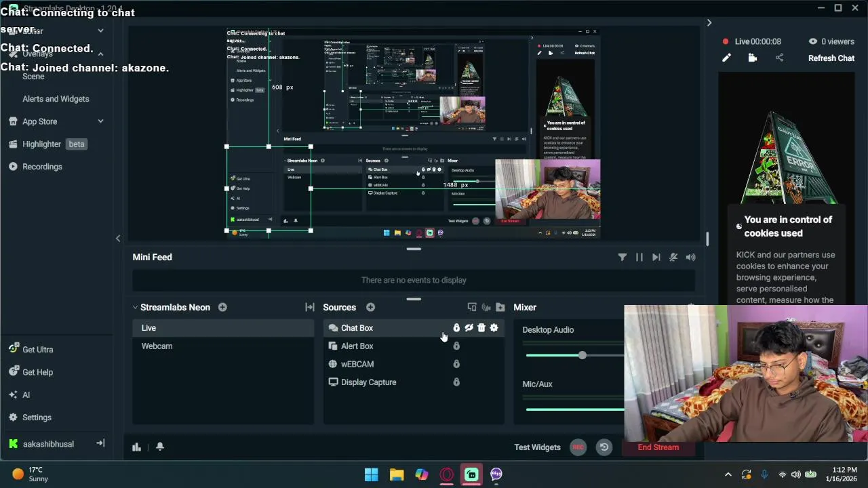This screenshot has height=488, width=868.
Task: Open Get Help in the sidebar
Action: pos(31,372)
